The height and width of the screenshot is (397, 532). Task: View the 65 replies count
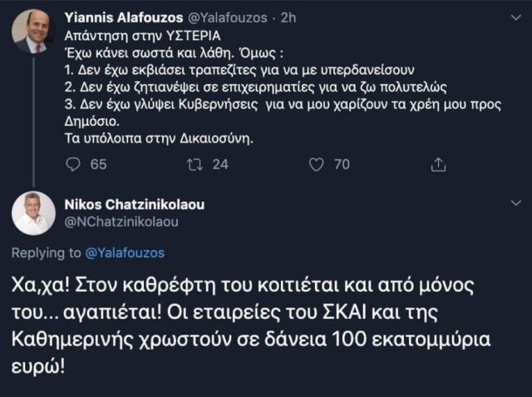point(98,165)
